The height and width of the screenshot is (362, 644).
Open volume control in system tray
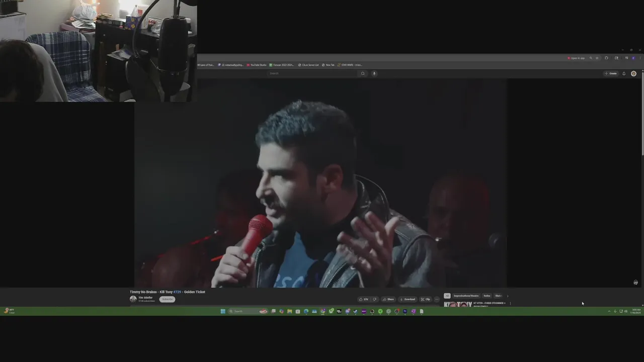pyautogui.click(x=626, y=311)
